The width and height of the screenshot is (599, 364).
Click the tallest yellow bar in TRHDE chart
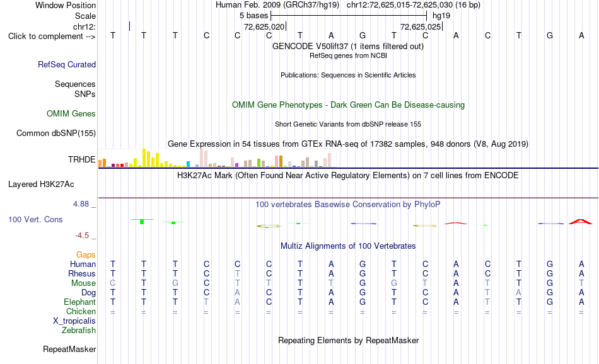tap(144, 158)
